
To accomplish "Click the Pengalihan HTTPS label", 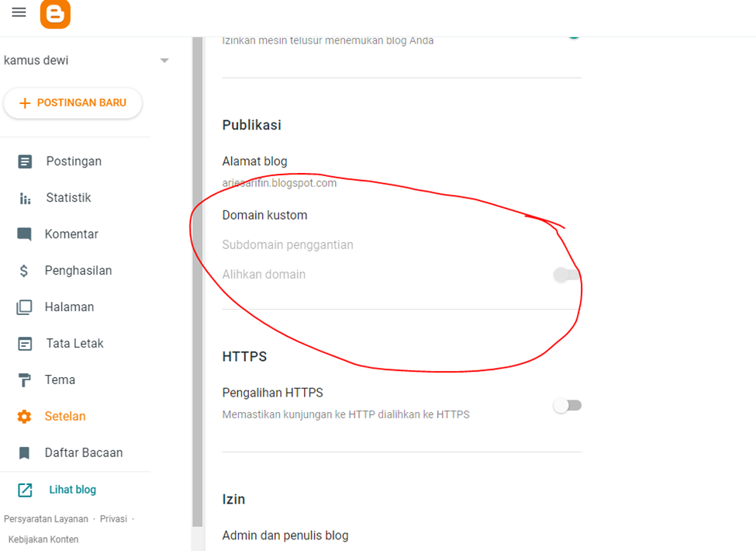I will coord(272,393).
